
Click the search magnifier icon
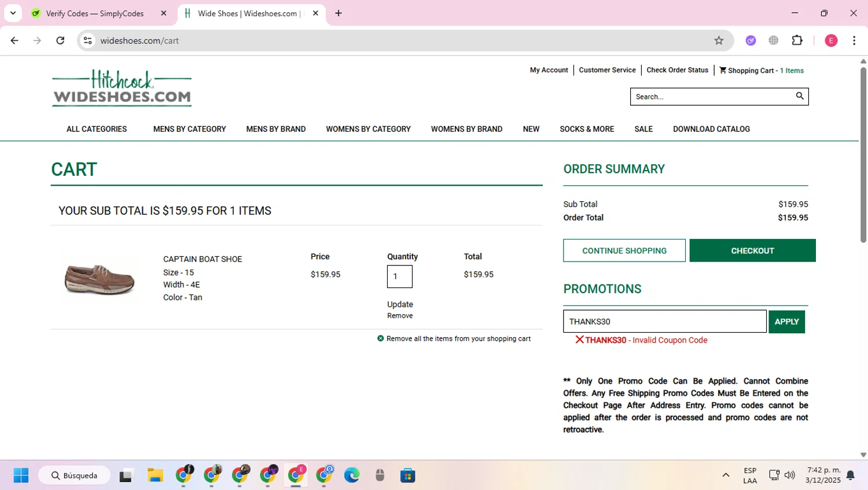[x=800, y=96]
